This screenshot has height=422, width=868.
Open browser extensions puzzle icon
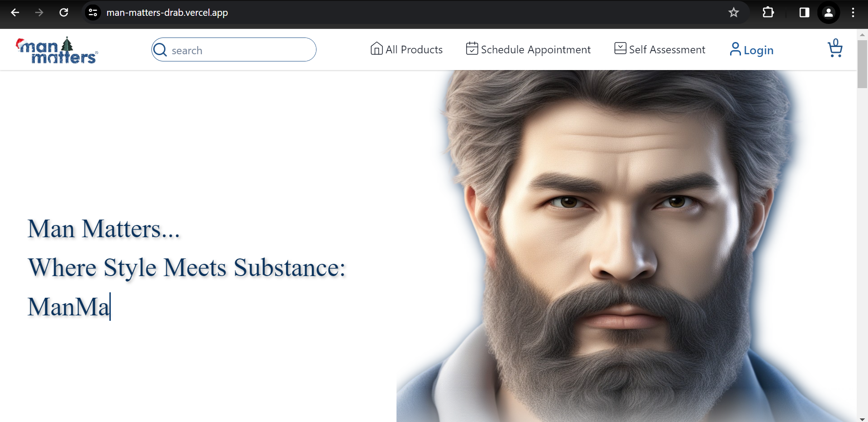(x=768, y=13)
